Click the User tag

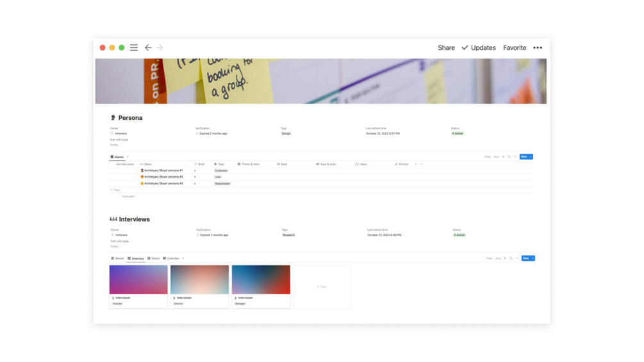pyautogui.click(x=218, y=177)
